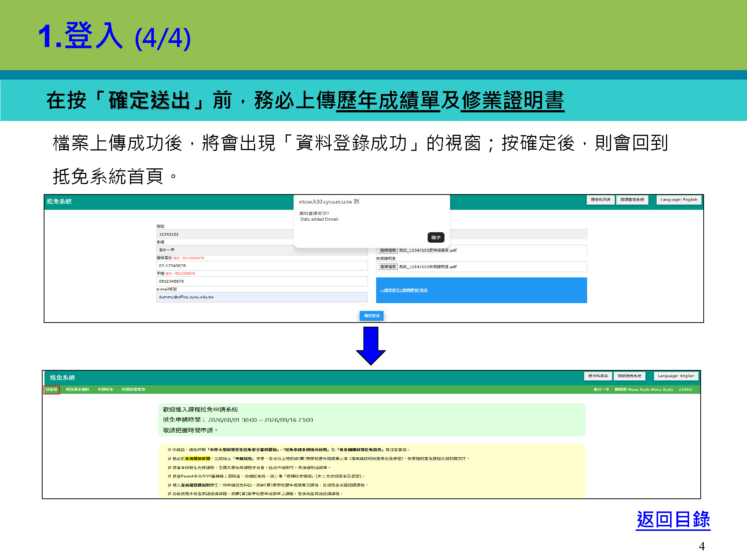Select file name 測試_11543101修業證明書.pdf

tap(428, 267)
